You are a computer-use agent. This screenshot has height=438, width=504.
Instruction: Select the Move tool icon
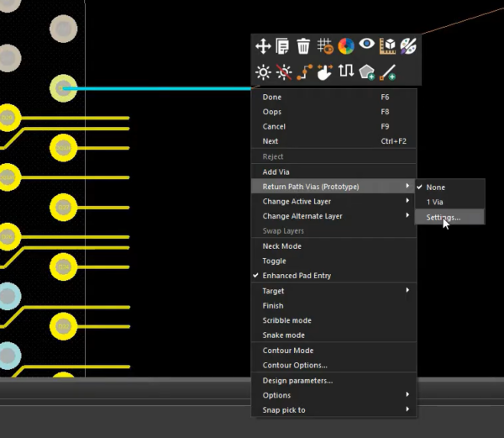263,46
